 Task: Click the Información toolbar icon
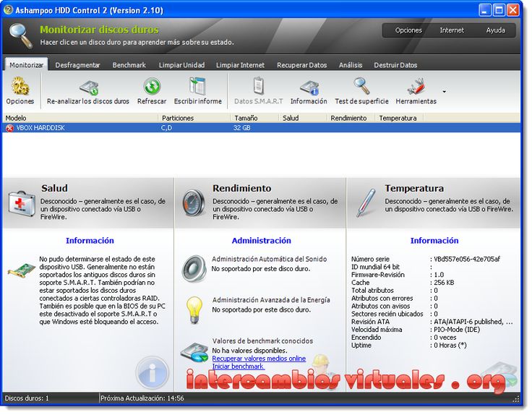pyautogui.click(x=309, y=88)
